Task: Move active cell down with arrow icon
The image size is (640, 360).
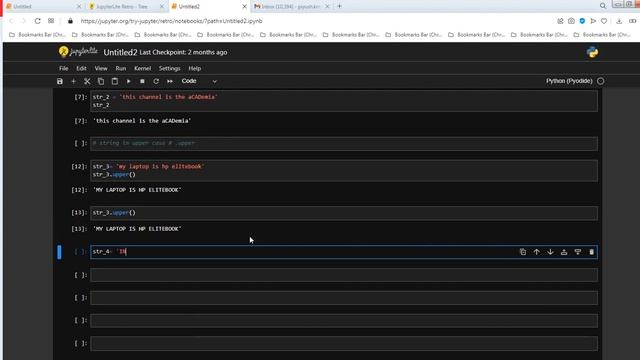Action: tap(550, 252)
